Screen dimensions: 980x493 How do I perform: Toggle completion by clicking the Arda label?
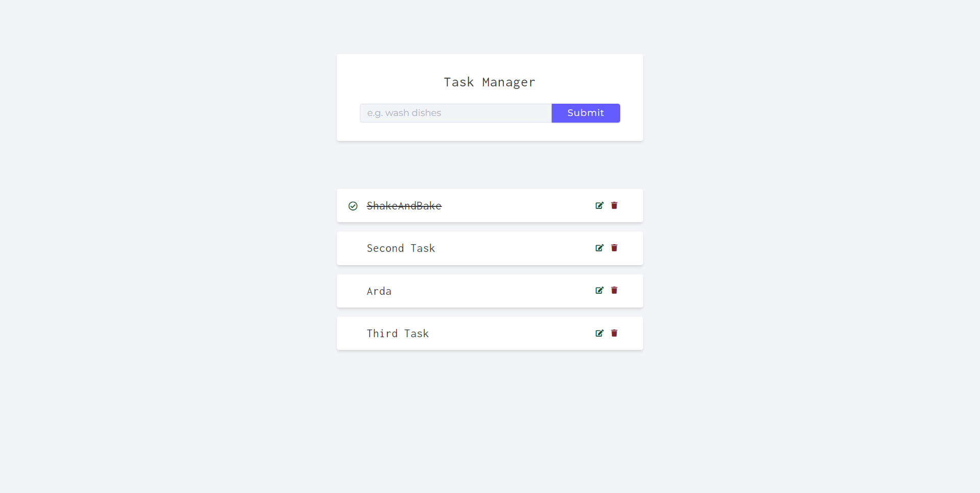click(379, 291)
